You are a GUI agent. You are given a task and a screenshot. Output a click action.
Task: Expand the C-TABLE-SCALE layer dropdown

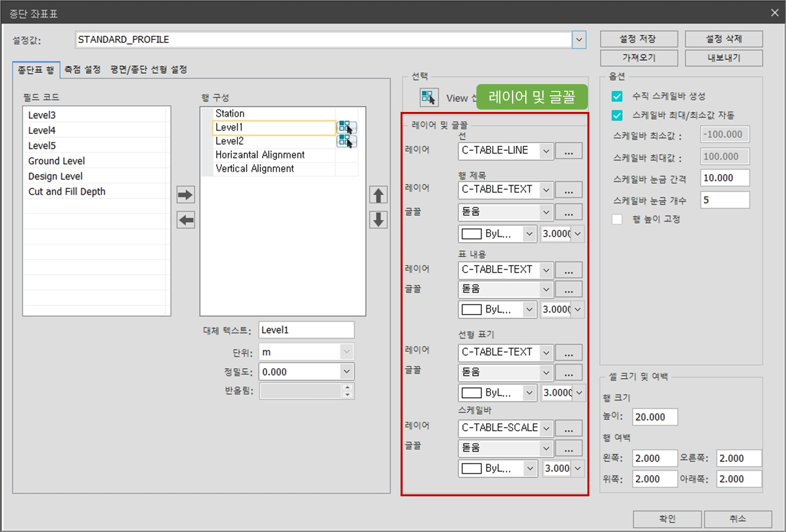(x=546, y=428)
